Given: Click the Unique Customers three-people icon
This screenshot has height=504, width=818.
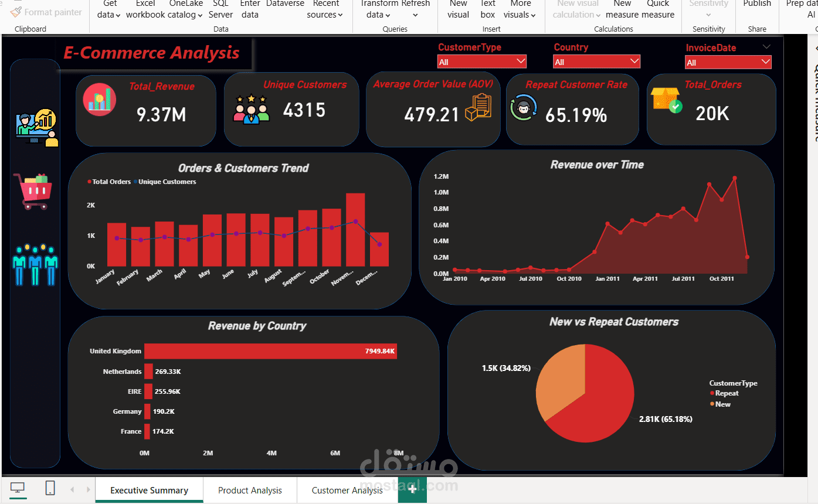Looking at the screenshot, I should tap(251, 109).
